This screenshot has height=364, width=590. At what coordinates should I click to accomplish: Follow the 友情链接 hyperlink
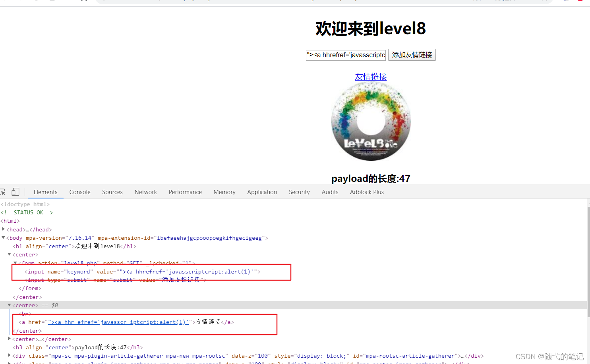pyautogui.click(x=370, y=76)
